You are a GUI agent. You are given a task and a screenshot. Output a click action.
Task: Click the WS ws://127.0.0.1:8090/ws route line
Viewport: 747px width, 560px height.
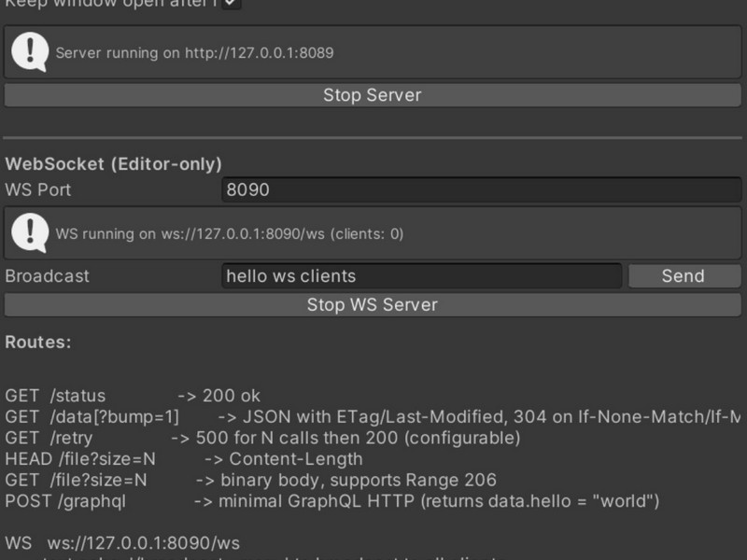pyautogui.click(x=122, y=543)
